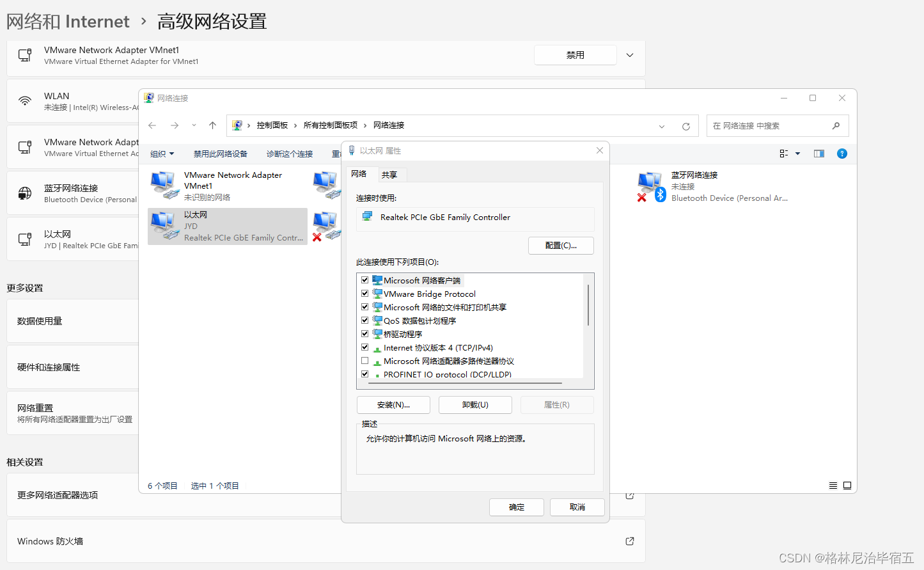Click 诊断这个连接 toolbar command

click(290, 154)
